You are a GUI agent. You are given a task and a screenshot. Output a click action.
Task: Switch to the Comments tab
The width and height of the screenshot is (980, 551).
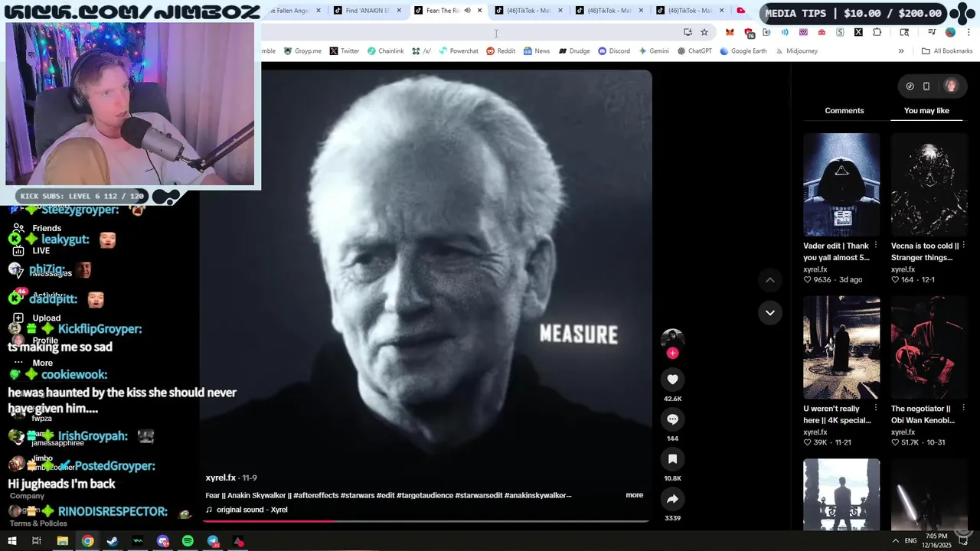click(x=844, y=111)
